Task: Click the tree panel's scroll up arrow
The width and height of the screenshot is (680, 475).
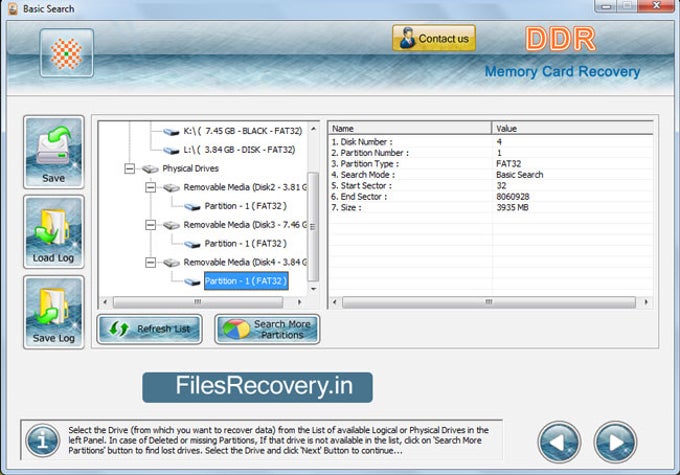Action: (313, 129)
